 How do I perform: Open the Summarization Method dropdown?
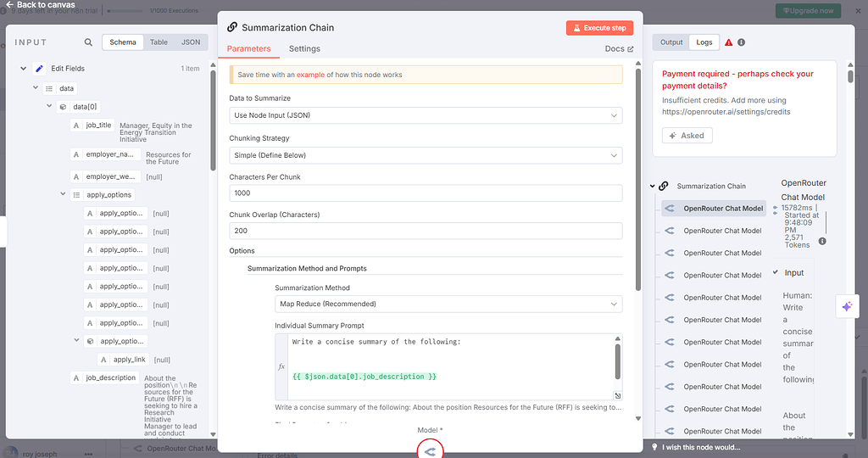click(x=448, y=304)
